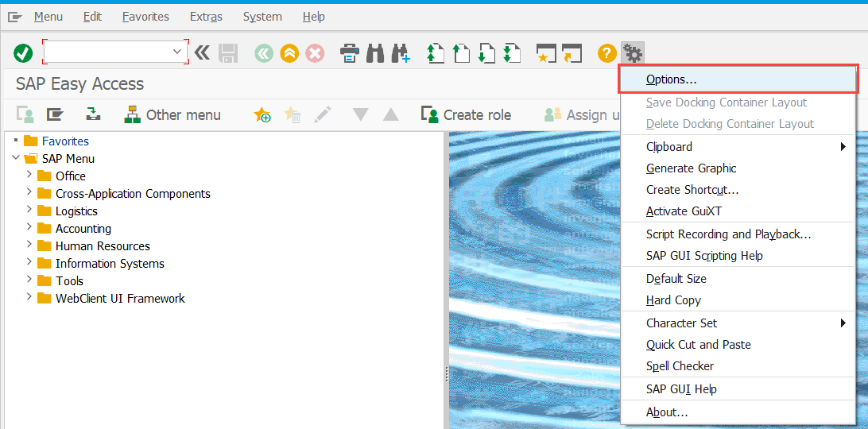Click the SAP menu icon
The image size is (868, 429).
point(55,114)
